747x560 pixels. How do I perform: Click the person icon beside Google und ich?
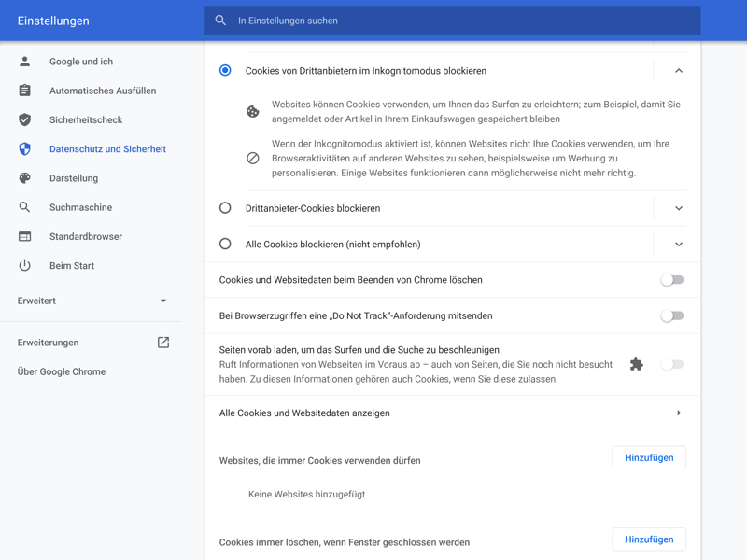(25, 62)
